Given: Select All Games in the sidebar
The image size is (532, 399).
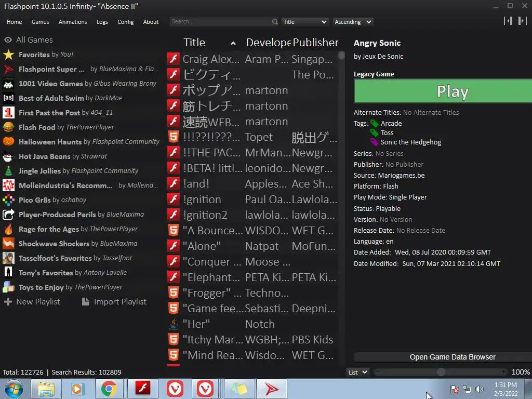Looking at the screenshot, I should point(29,39).
